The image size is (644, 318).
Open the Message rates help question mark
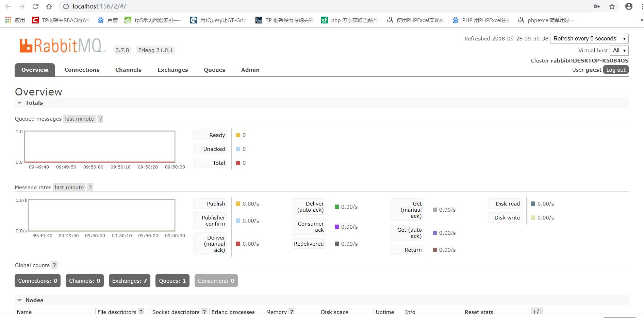point(90,187)
